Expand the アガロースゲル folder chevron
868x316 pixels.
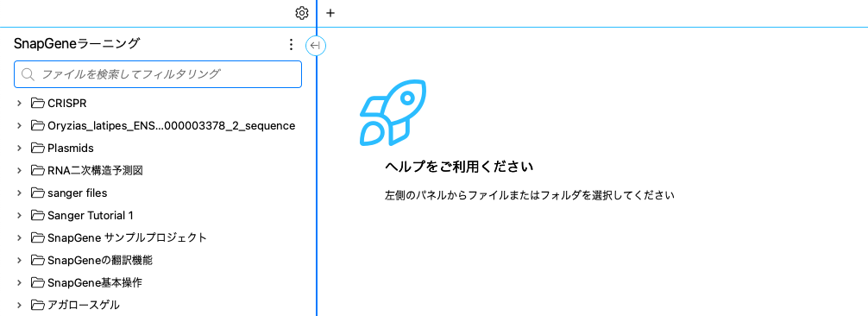(19, 305)
